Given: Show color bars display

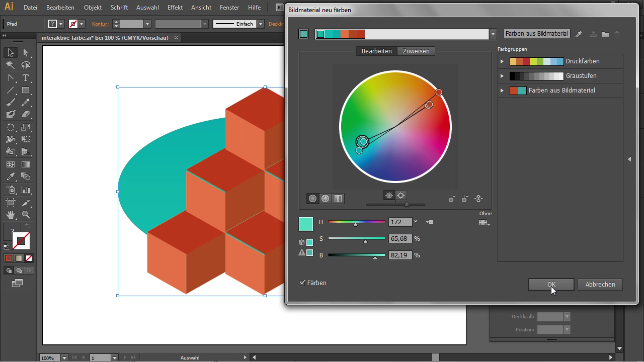Looking at the screenshot, I should point(338,199).
